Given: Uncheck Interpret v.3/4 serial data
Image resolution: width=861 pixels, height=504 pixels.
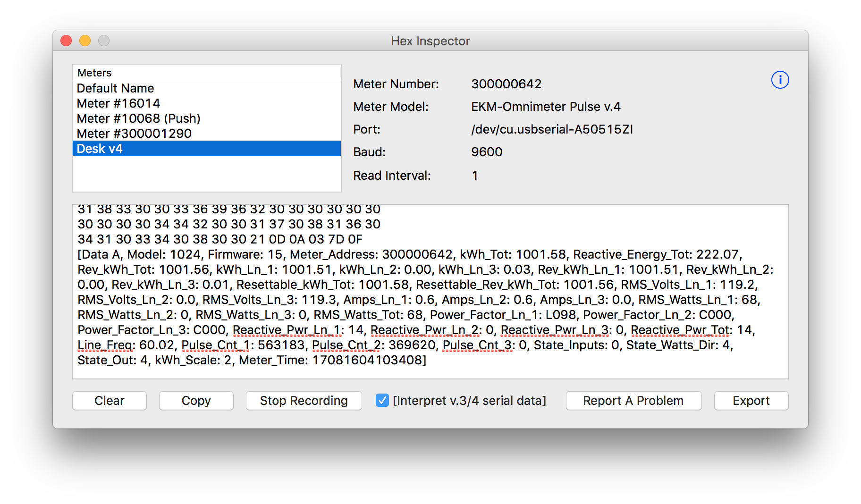Looking at the screenshot, I should click(382, 400).
